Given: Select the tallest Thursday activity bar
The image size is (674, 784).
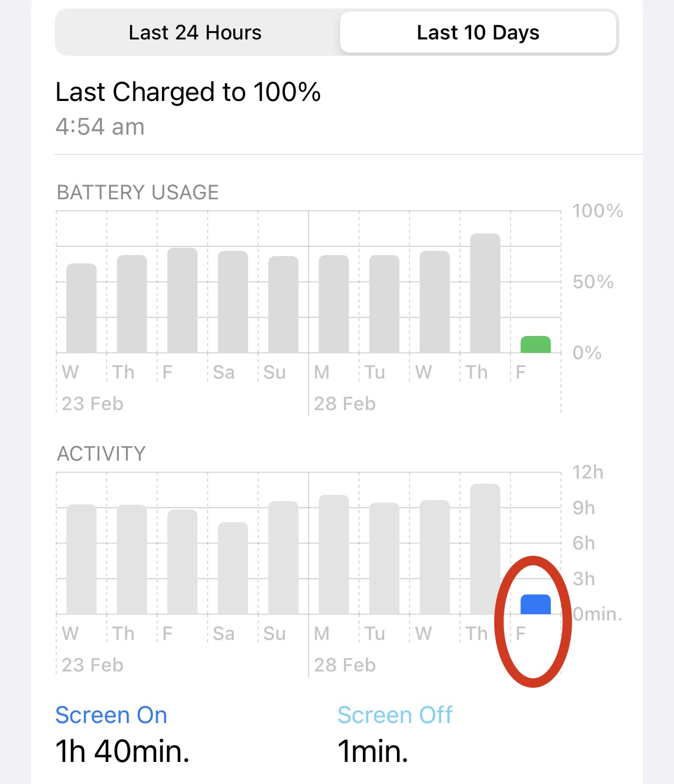Looking at the screenshot, I should pyautogui.click(x=485, y=549).
